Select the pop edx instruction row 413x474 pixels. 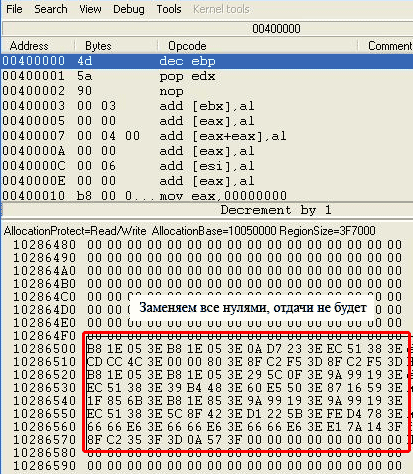click(207, 76)
